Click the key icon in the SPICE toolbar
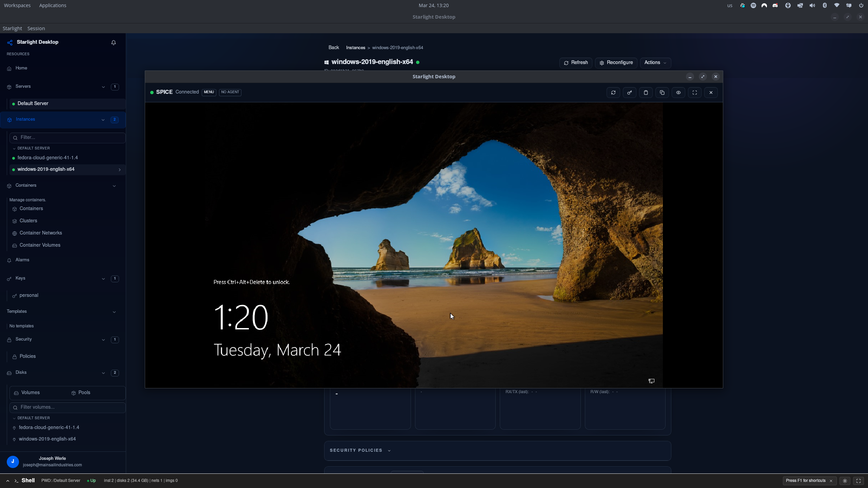The image size is (868, 488). point(629,93)
